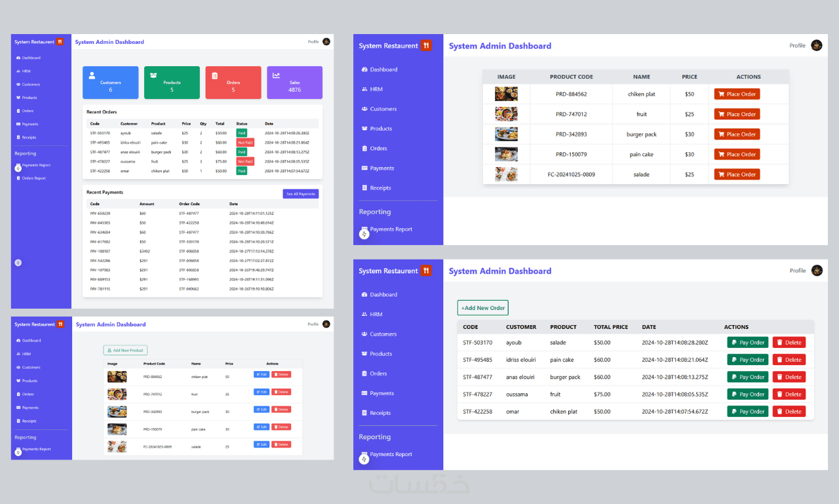Click burger pack thumbnail in Add New Product screen
Image resolution: width=839 pixels, height=504 pixels.
tap(117, 412)
